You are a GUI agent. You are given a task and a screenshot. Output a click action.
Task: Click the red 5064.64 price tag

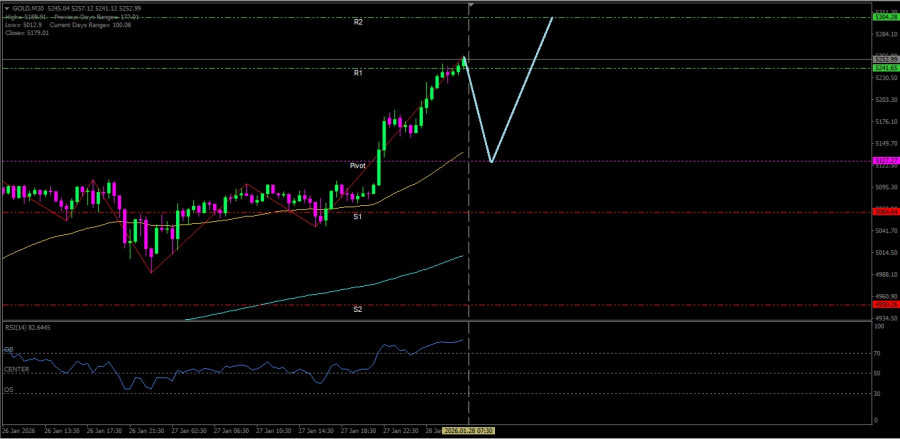(885, 212)
